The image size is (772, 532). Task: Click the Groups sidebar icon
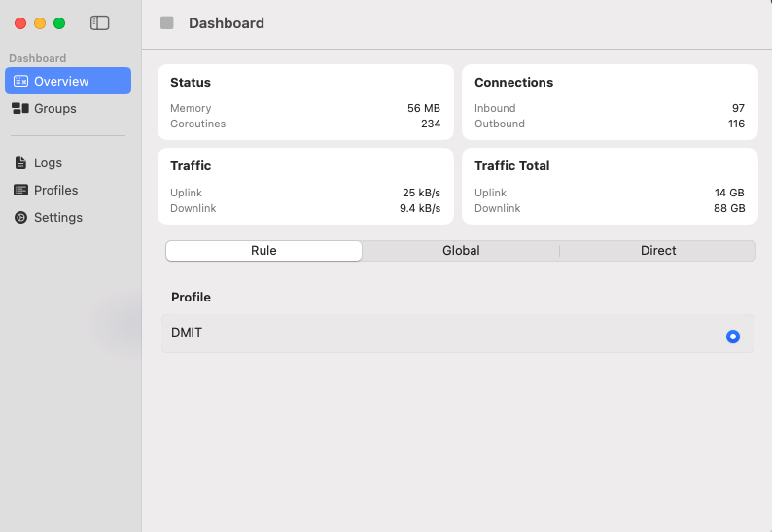20,109
